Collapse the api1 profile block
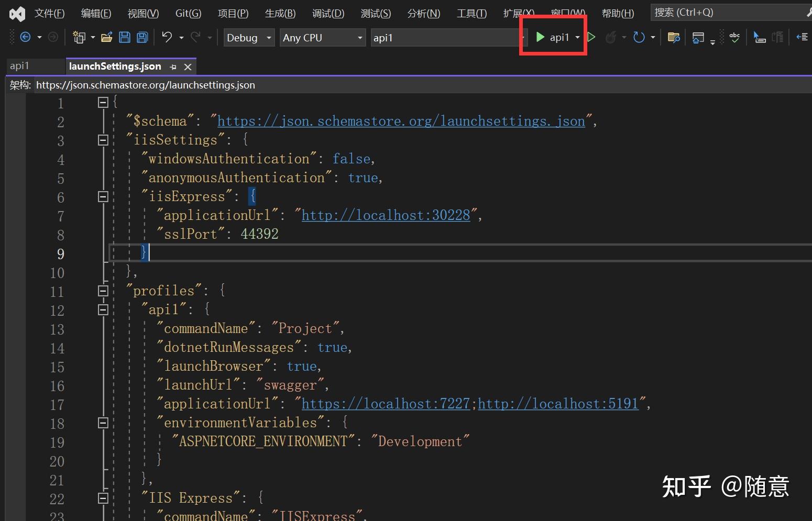 (103, 310)
